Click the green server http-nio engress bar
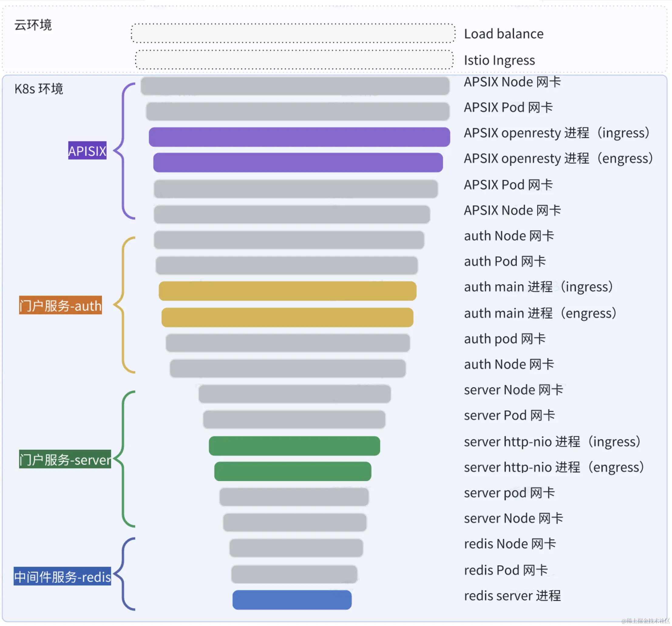Screen dimensions: 672x626 [x=293, y=471]
